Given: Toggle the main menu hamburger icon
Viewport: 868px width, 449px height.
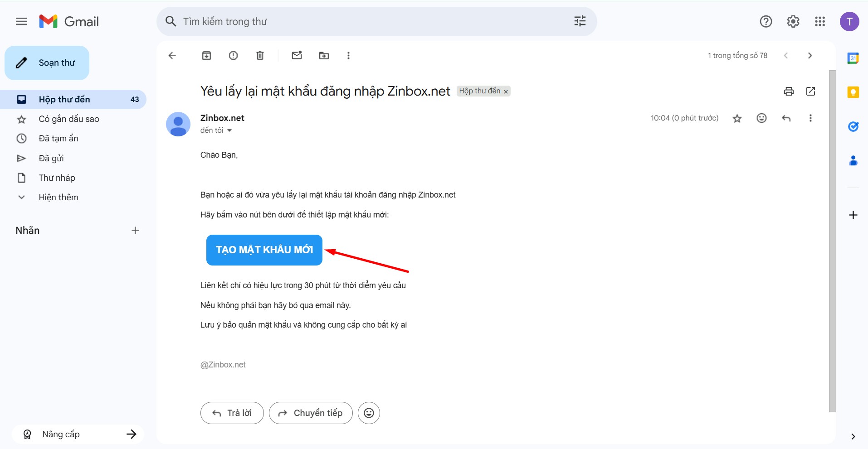Looking at the screenshot, I should 21,21.
